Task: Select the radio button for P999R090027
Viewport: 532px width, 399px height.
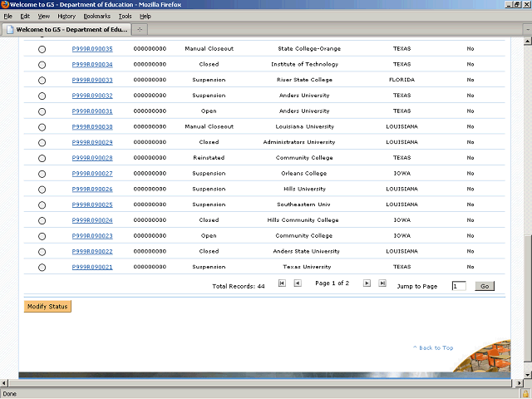Action: pos(42,174)
